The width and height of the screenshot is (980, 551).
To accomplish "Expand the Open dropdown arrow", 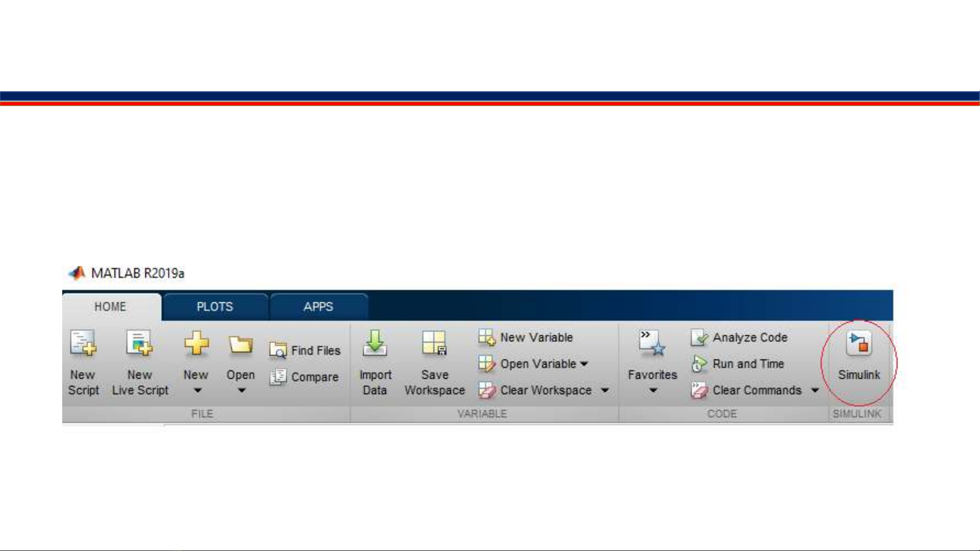I will [242, 391].
